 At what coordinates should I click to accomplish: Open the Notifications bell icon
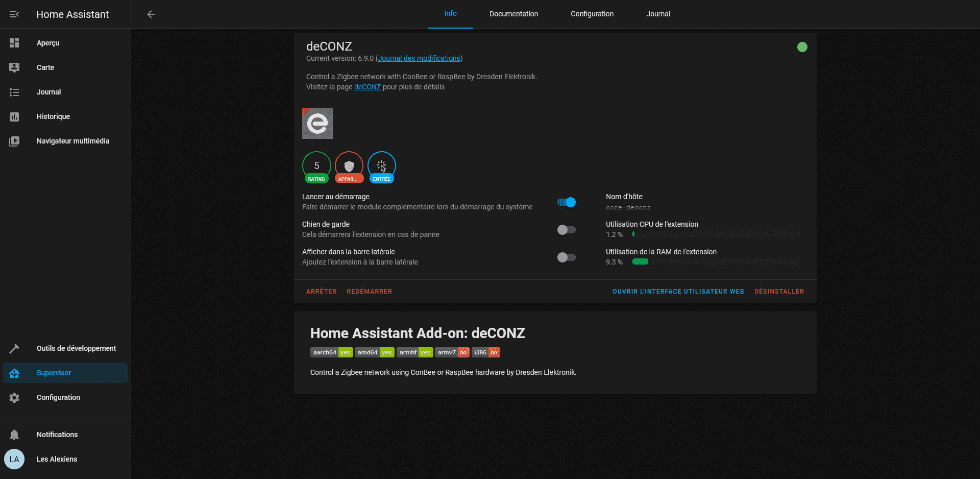14,435
